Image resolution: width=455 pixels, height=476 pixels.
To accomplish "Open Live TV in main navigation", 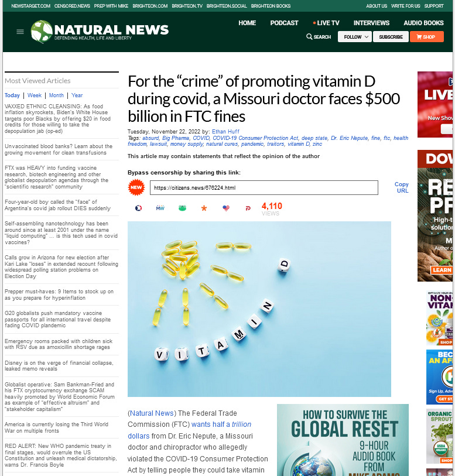I will [x=326, y=23].
